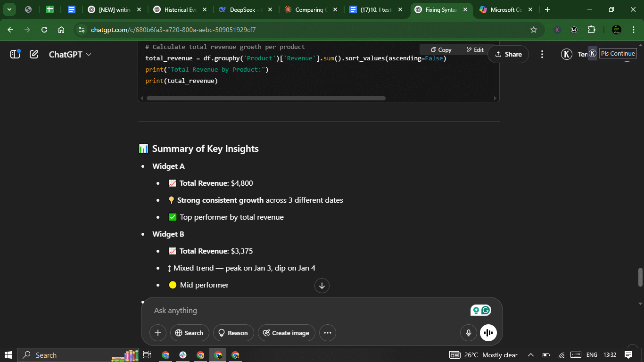Open a new browser tab
Viewport: 644px width, 362px height.
pos(547,9)
